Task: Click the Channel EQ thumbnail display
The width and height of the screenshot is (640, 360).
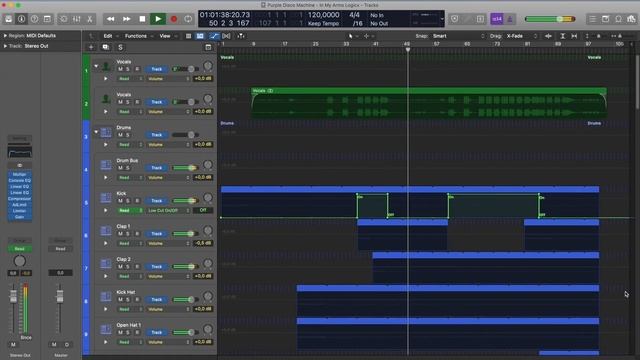Action: click(19, 152)
